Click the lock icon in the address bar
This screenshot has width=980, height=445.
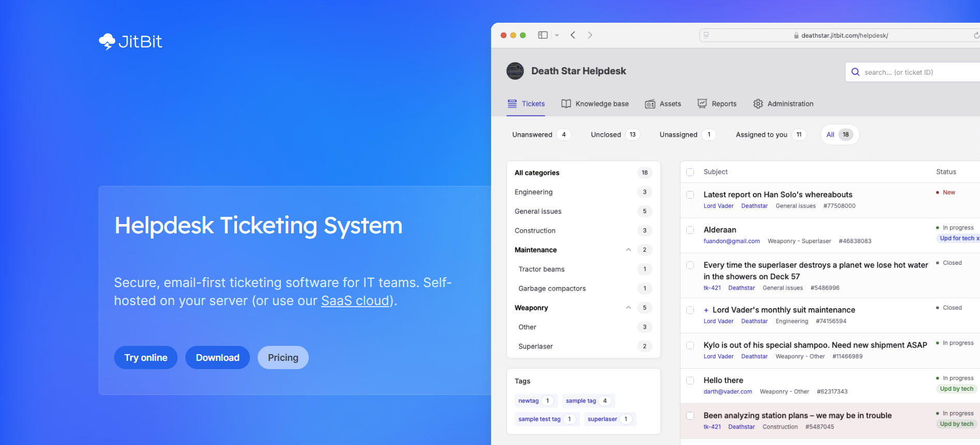tap(796, 36)
